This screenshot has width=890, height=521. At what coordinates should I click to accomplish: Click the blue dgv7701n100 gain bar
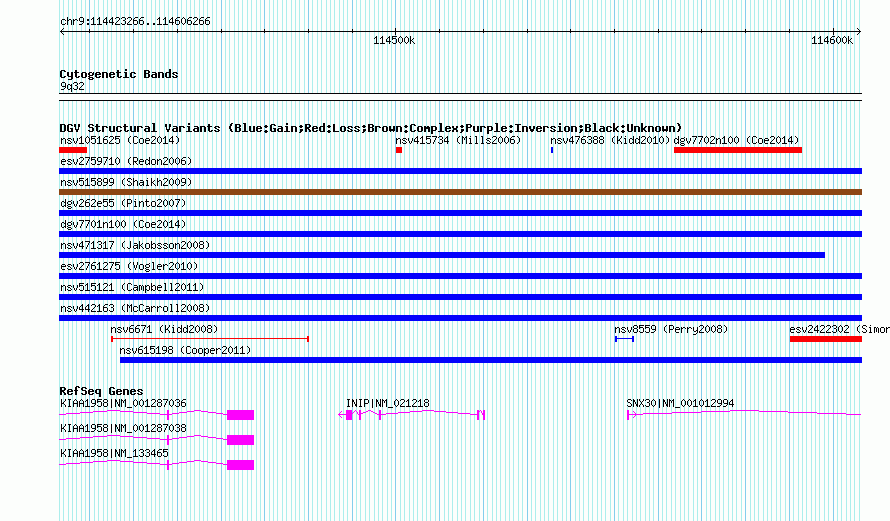pyautogui.click(x=460, y=234)
